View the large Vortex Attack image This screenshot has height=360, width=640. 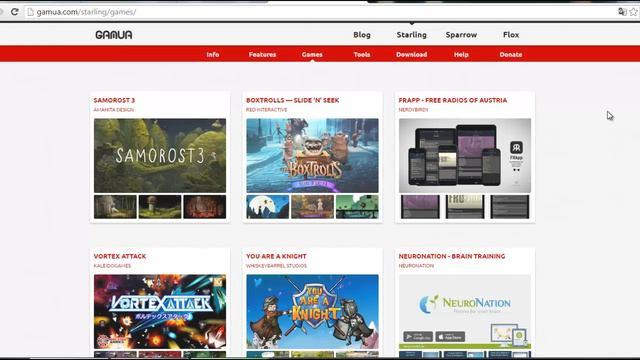(160, 311)
